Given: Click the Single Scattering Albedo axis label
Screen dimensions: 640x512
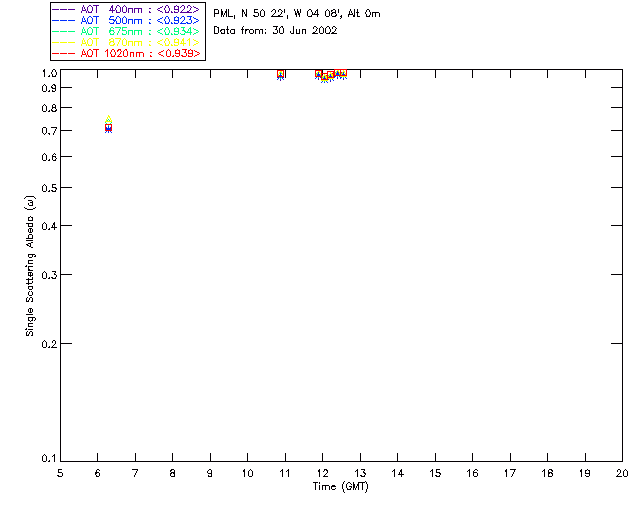Looking at the screenshot, I should 30,266.
